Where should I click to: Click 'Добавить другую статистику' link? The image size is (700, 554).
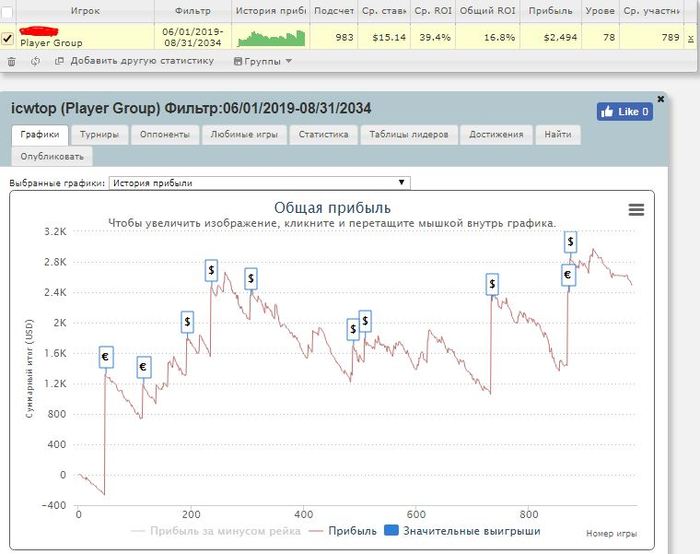pos(142,61)
